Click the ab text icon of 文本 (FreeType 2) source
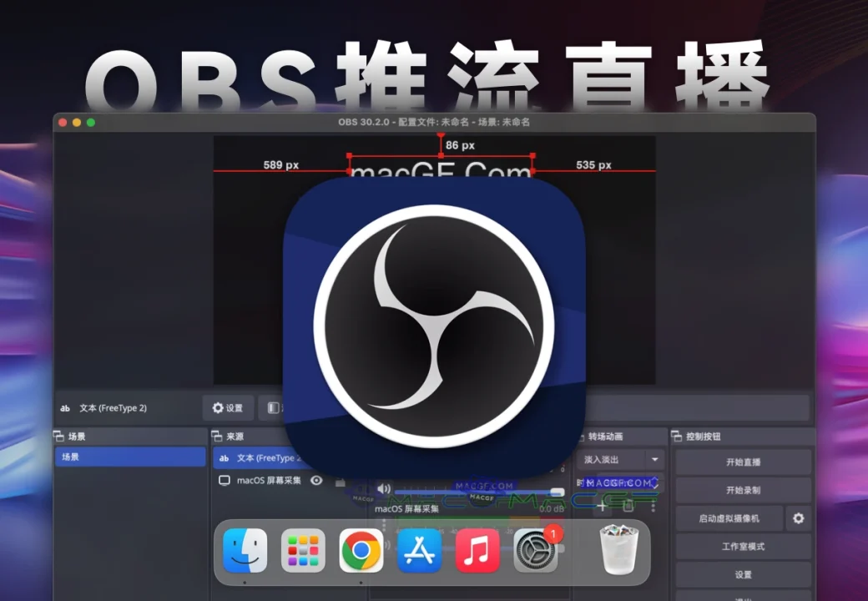Image resolution: width=868 pixels, height=601 pixels. [223, 457]
